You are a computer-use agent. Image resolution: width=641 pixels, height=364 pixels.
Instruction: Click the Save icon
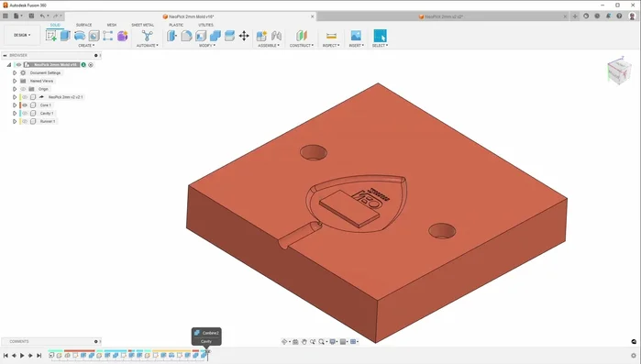(x=31, y=16)
